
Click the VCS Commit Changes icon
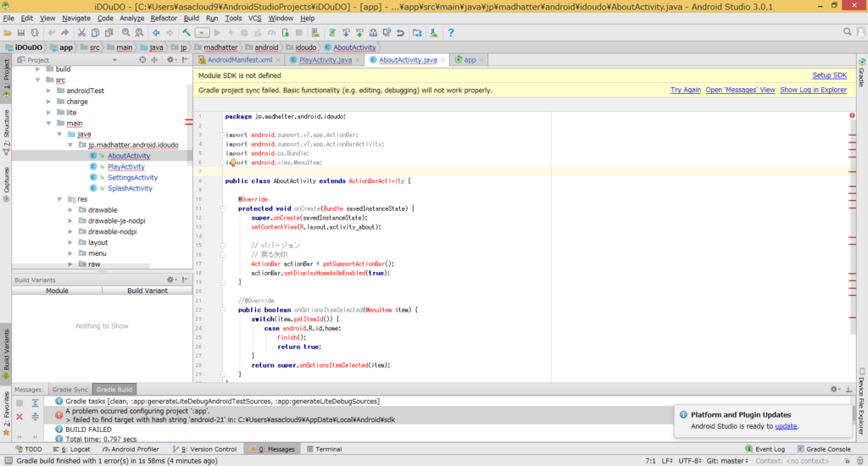[359, 33]
